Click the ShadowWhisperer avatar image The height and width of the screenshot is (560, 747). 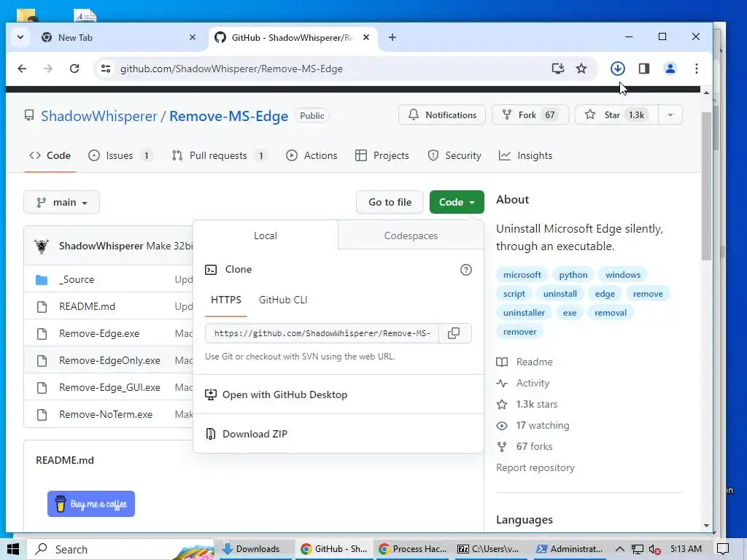click(42, 246)
